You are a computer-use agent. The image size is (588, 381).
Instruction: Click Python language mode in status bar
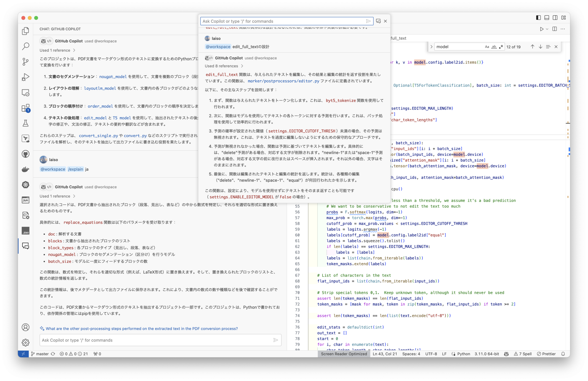point(463,354)
